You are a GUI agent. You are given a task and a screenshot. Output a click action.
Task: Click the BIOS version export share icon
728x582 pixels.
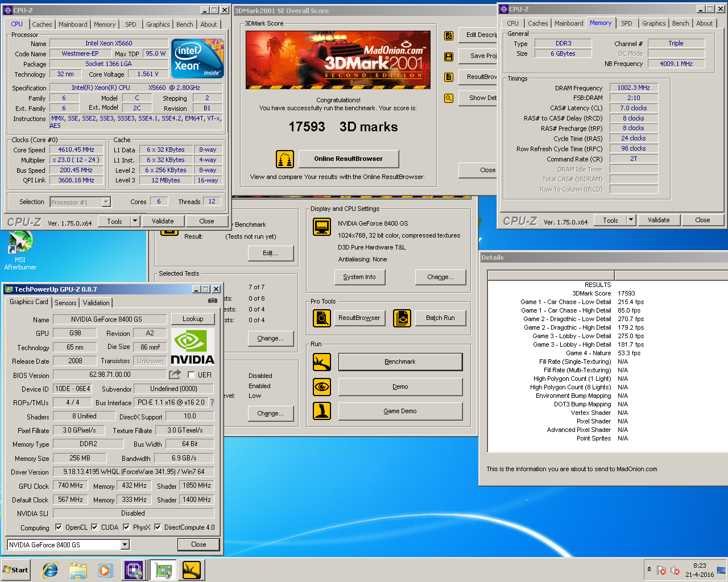pos(175,375)
